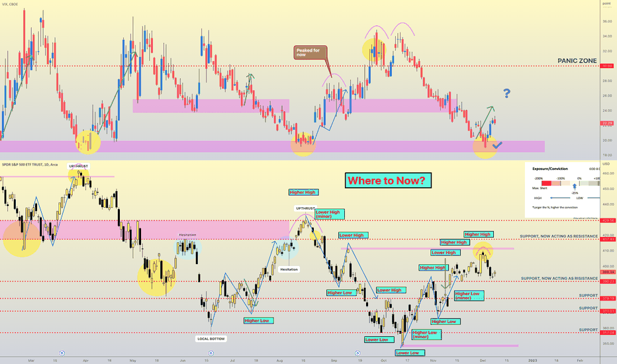
Task: Click the 371.01 red price label
Action: (608, 311)
